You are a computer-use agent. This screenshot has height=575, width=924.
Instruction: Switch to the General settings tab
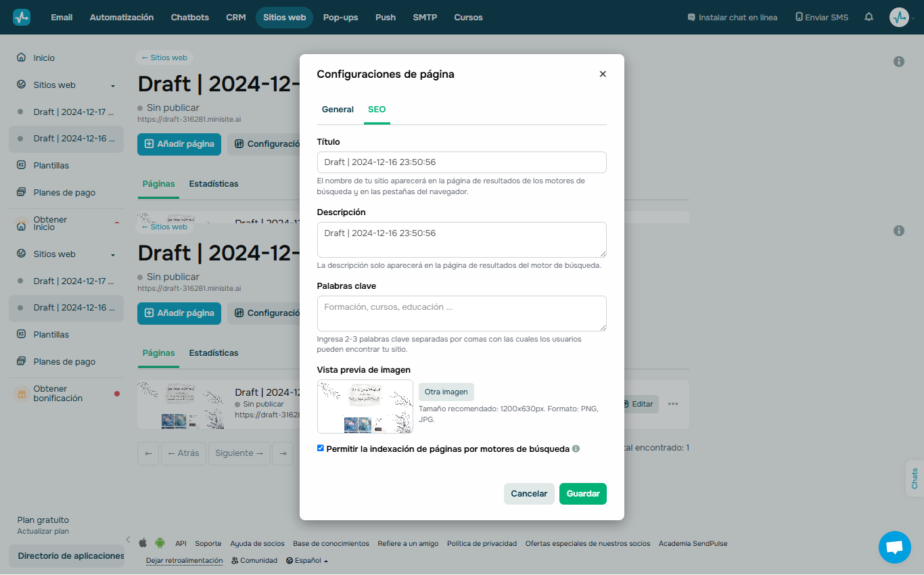(338, 109)
